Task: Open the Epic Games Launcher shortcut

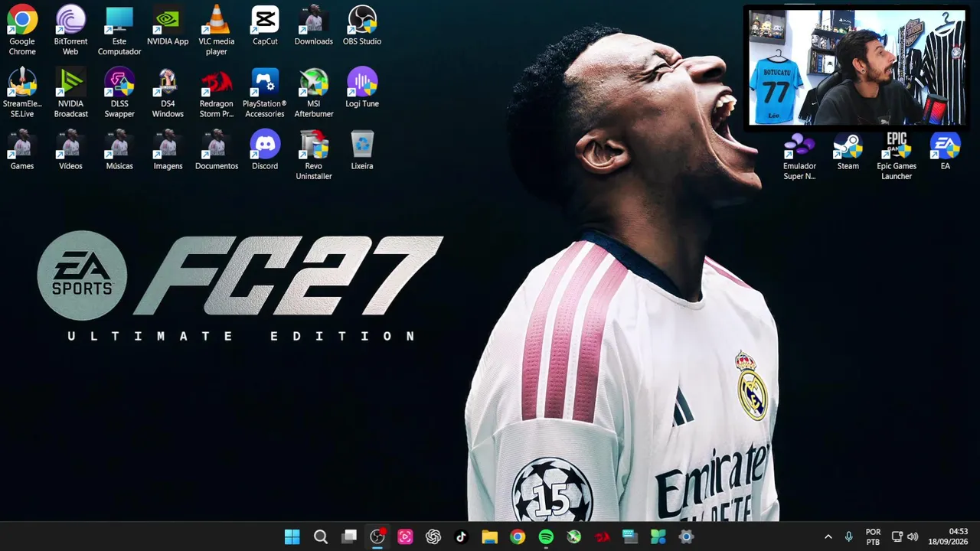Action: tap(897, 156)
